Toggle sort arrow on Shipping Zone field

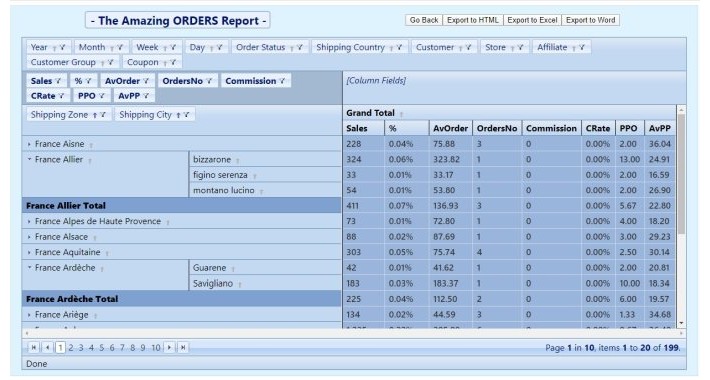(95, 115)
